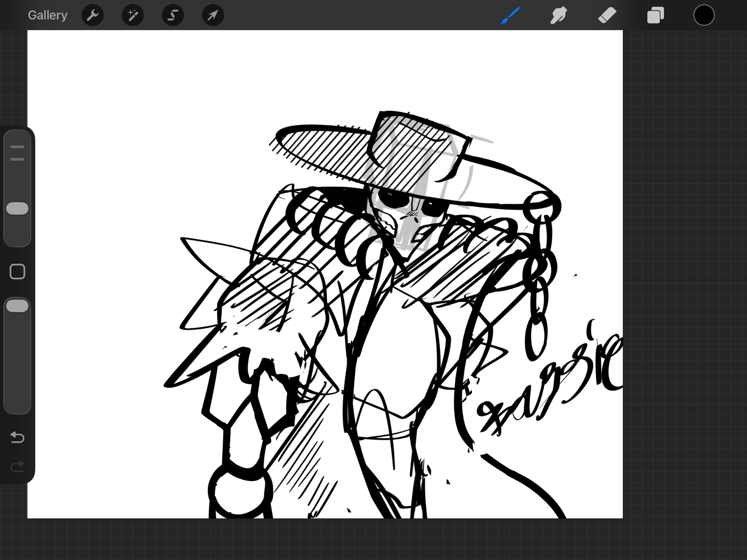Screen dimensions: 747x560
Task: Click the brush opacity slider handle
Action: coord(18,306)
